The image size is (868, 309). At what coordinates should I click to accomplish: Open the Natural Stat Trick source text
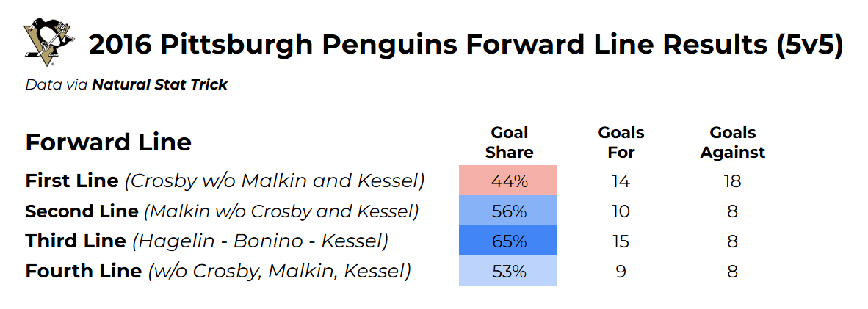[x=159, y=84]
